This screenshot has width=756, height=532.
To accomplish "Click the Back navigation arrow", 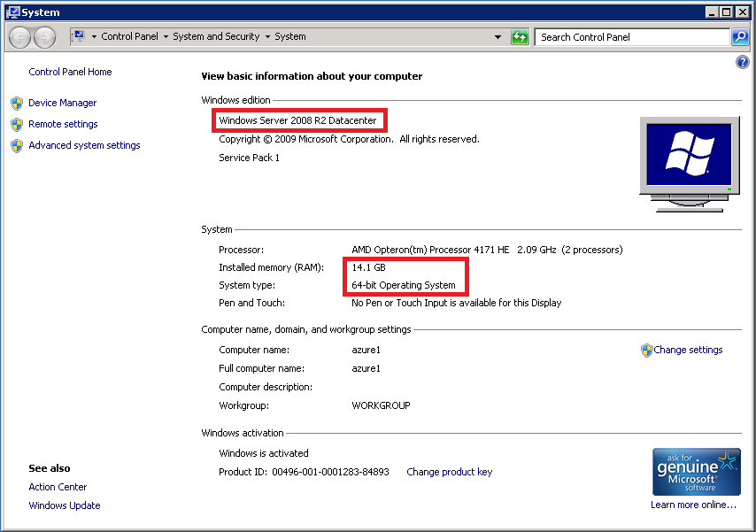I will point(19,37).
